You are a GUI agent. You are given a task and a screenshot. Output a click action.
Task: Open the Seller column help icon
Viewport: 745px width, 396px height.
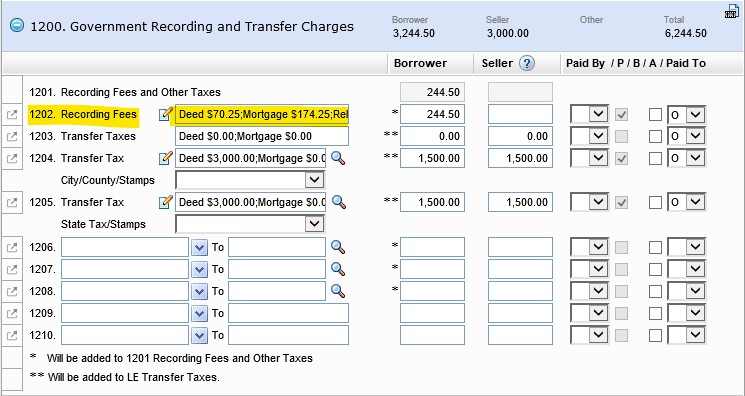[527, 63]
